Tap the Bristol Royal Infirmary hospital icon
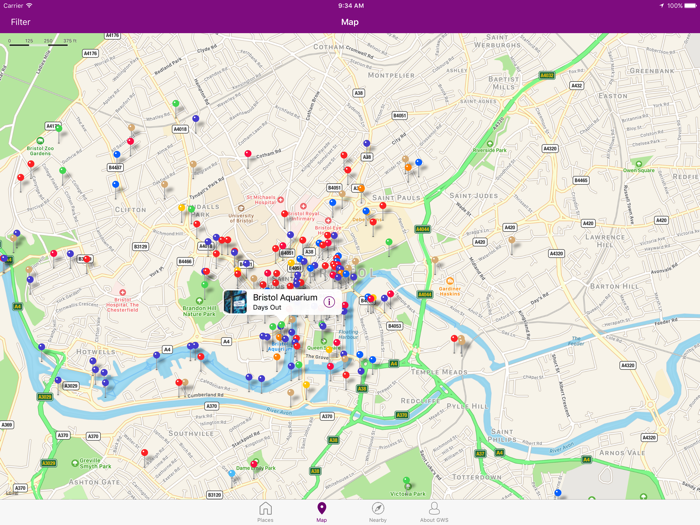The image size is (700, 525). pyautogui.click(x=304, y=206)
